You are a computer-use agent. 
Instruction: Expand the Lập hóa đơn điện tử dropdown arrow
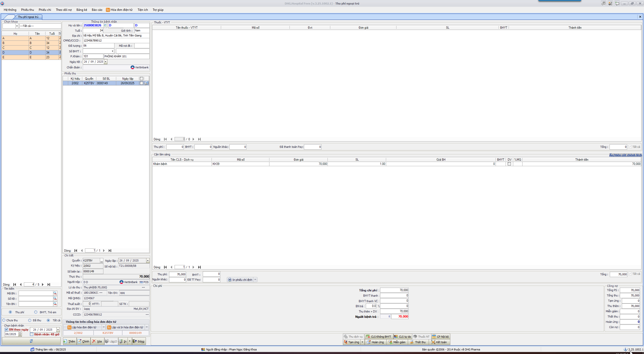104,327
